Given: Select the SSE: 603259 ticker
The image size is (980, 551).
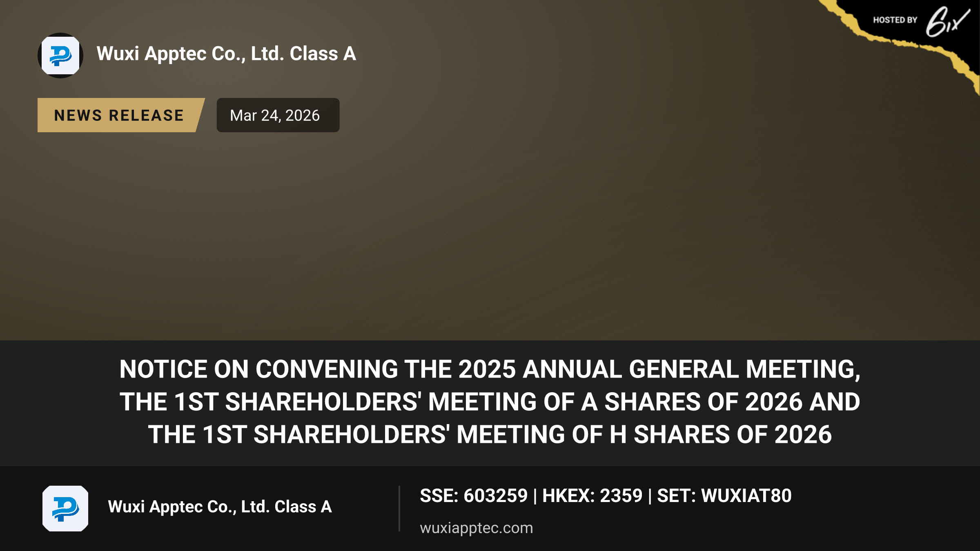Looking at the screenshot, I should (474, 496).
